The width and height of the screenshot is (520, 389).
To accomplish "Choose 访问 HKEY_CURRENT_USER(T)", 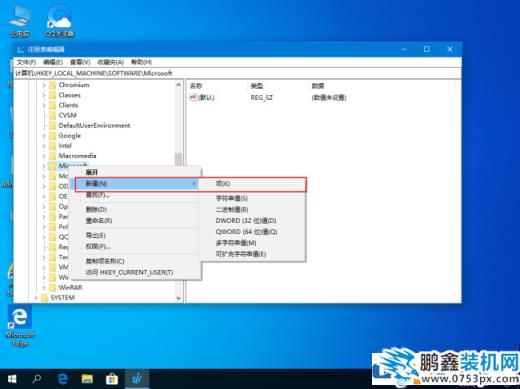I will [x=129, y=272].
